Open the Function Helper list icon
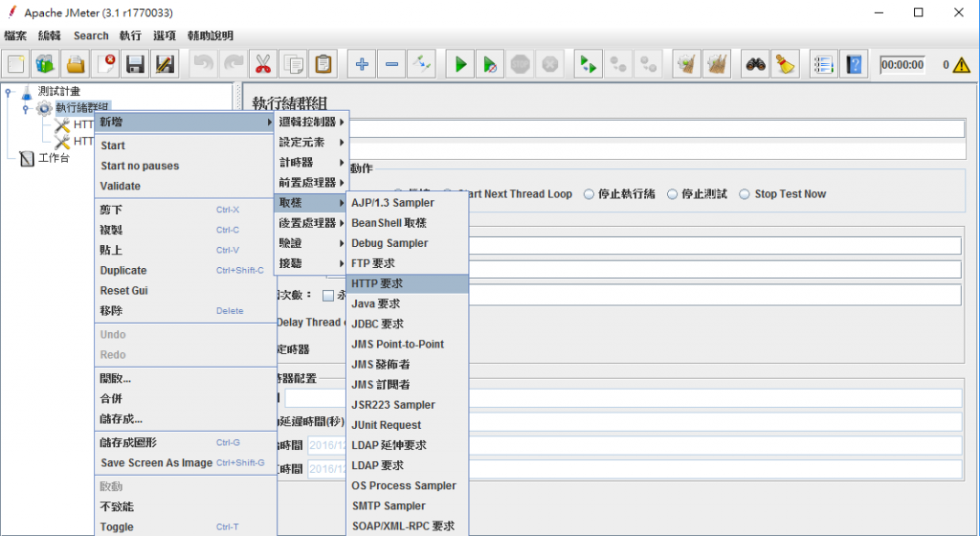The height and width of the screenshot is (536, 980). pos(824,64)
